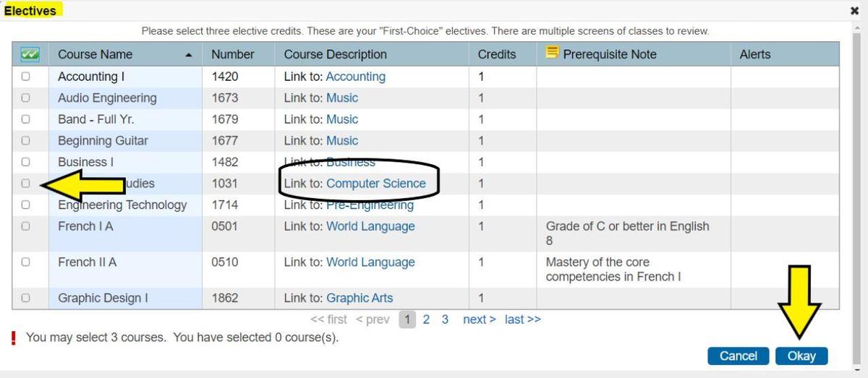The image size is (868, 378).
Task: Select the Audio Engineering course checkbox
Action: coord(26,98)
